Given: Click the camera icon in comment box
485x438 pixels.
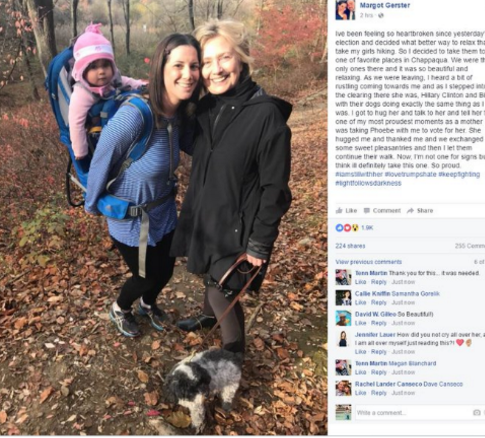Looking at the screenshot, I should click(477, 413).
